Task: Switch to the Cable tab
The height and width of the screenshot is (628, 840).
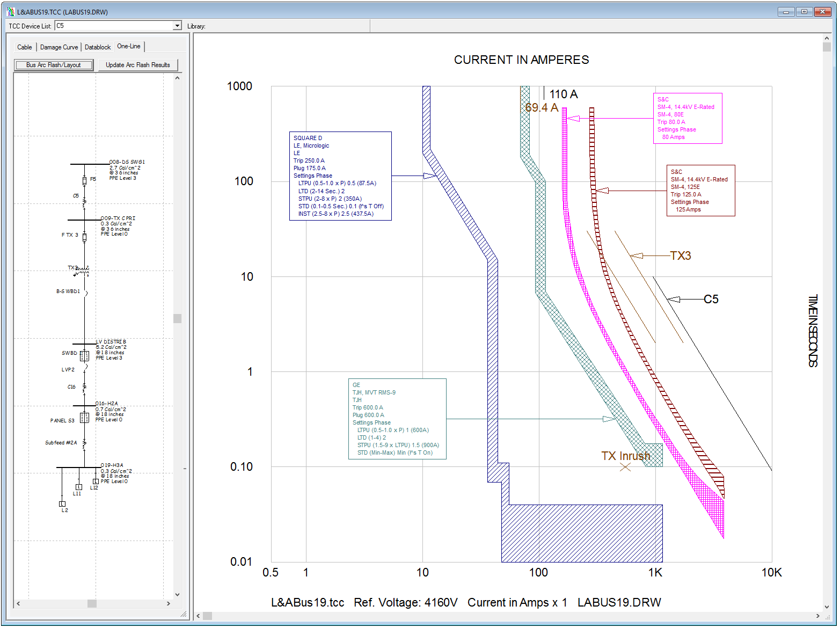Action: pyautogui.click(x=25, y=47)
